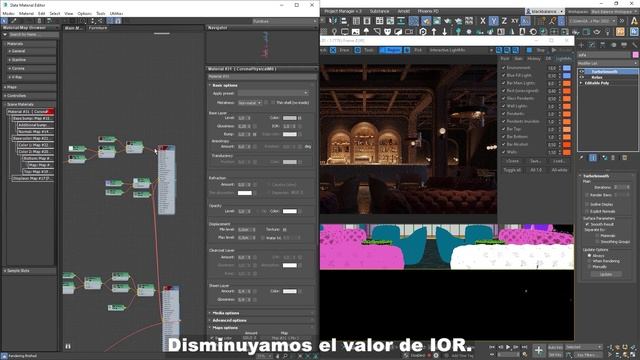The image size is (640, 360).
Task: Toggle Bar Main Lights checkbox in LightMix
Action: click(503, 83)
